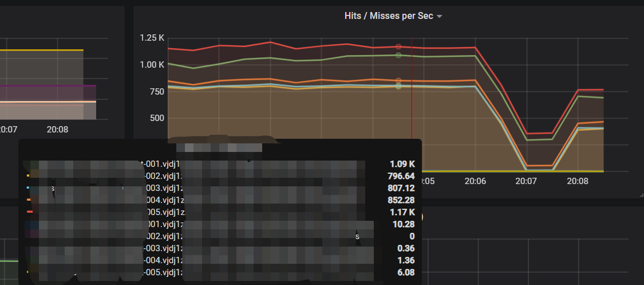This screenshot has height=285, width=644.
Task: Click the green hover point on the second series
Action: [x=398, y=55]
